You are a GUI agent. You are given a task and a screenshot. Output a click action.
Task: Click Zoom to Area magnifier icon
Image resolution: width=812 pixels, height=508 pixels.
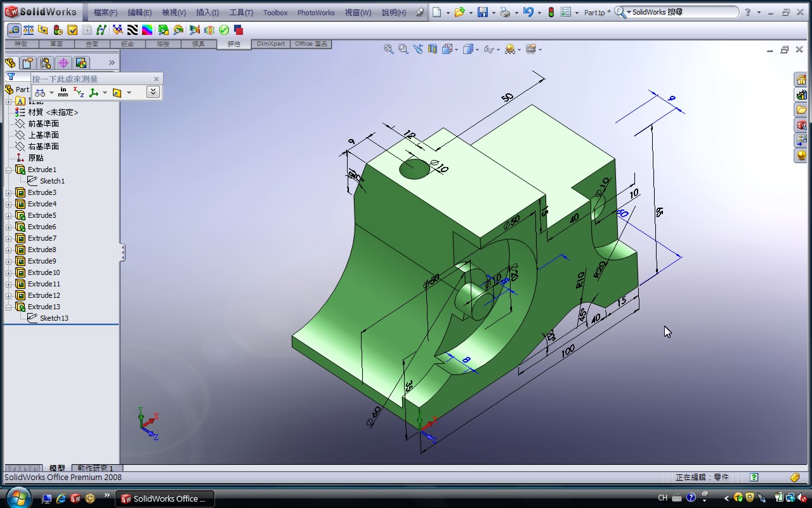click(403, 49)
